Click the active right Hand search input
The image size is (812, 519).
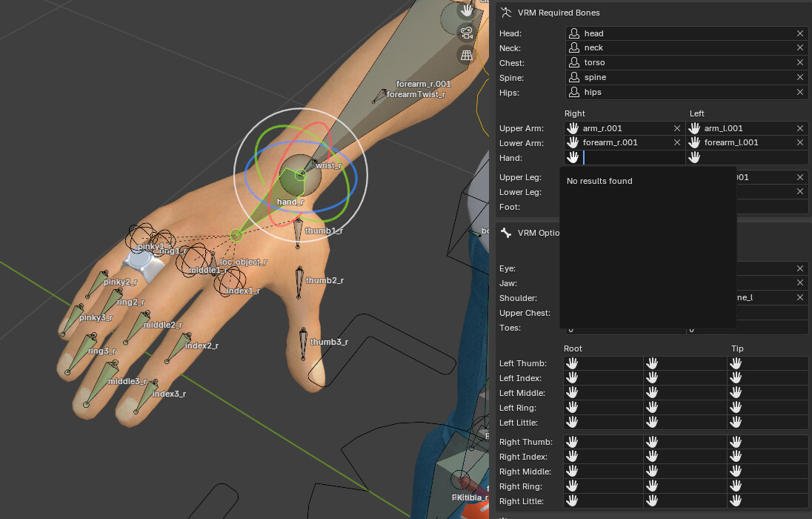coord(625,158)
